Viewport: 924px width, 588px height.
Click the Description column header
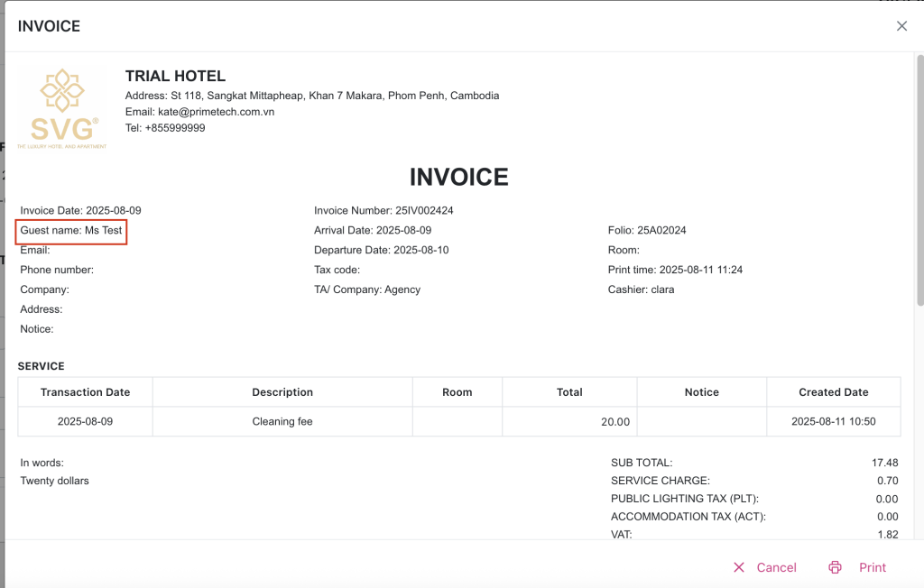pyautogui.click(x=282, y=392)
